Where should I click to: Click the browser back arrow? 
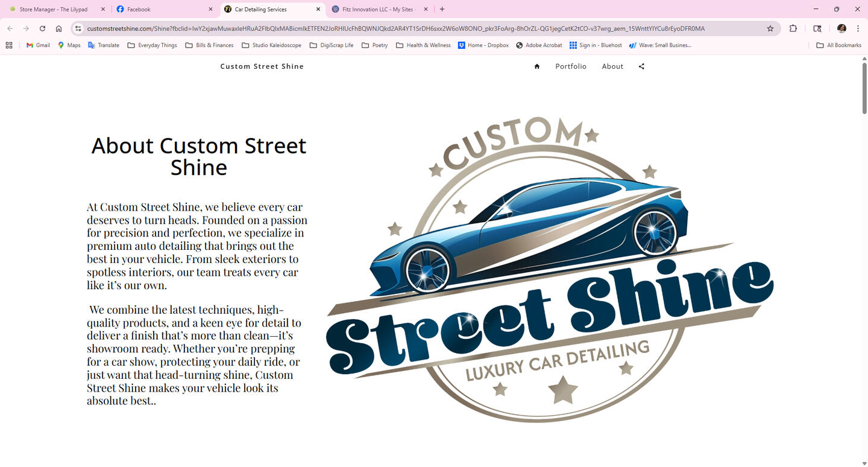pyautogui.click(x=10, y=28)
